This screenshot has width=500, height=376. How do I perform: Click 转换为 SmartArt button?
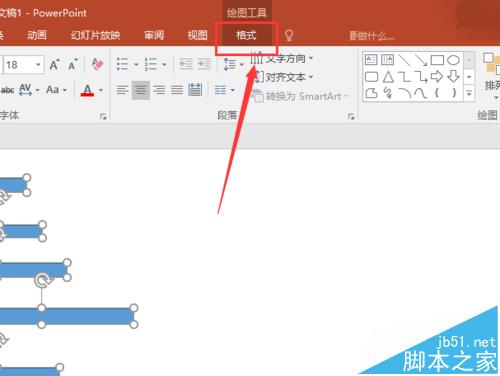pyautogui.click(x=300, y=97)
